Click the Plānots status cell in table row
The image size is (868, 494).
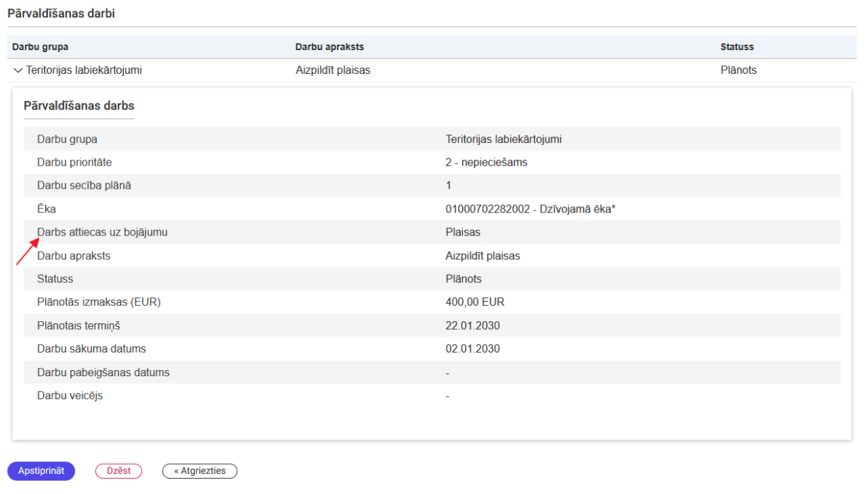pos(738,70)
